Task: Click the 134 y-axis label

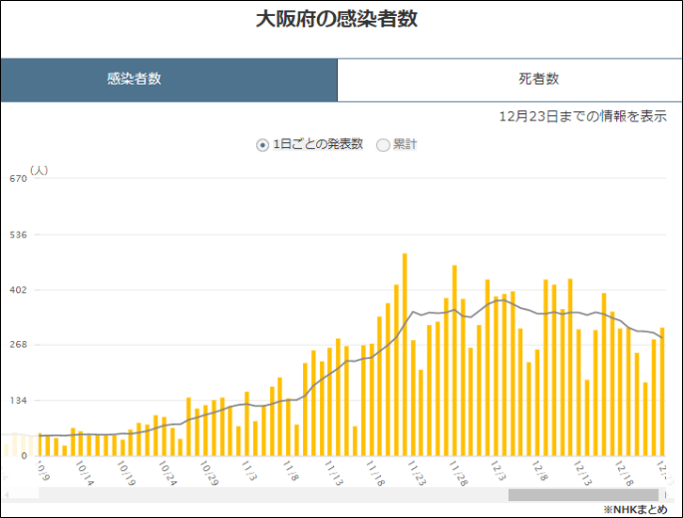Action: (18, 400)
